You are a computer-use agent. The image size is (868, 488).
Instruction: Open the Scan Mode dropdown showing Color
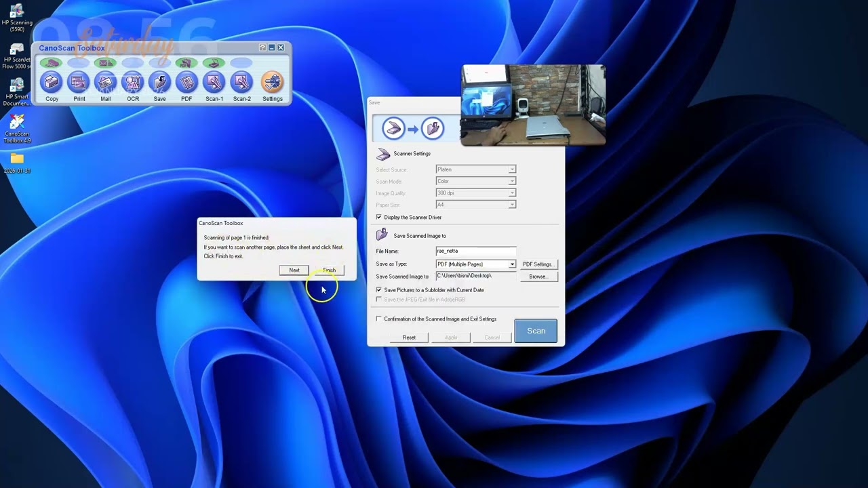[x=475, y=181]
